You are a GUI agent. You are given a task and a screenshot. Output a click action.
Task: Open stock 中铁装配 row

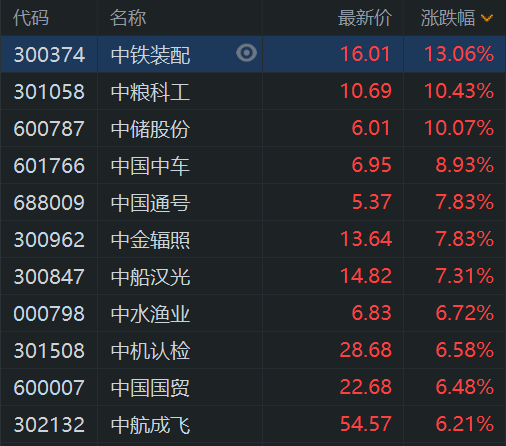click(253, 54)
